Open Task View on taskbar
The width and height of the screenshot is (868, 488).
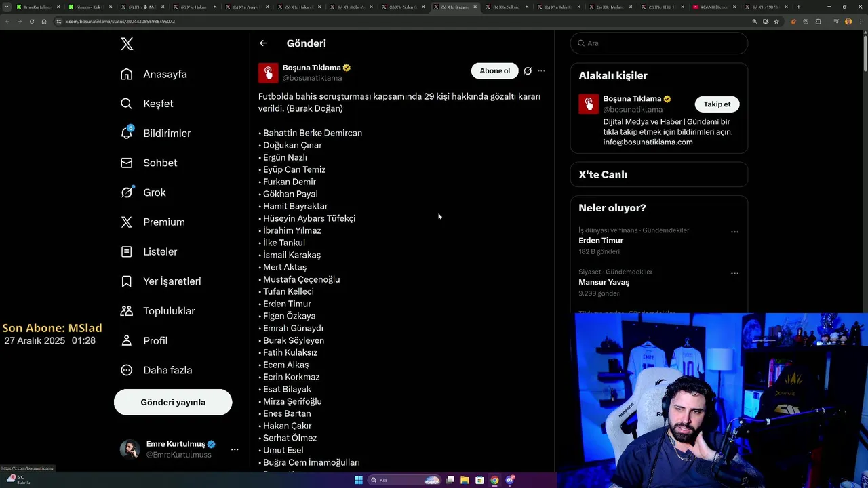click(x=450, y=481)
